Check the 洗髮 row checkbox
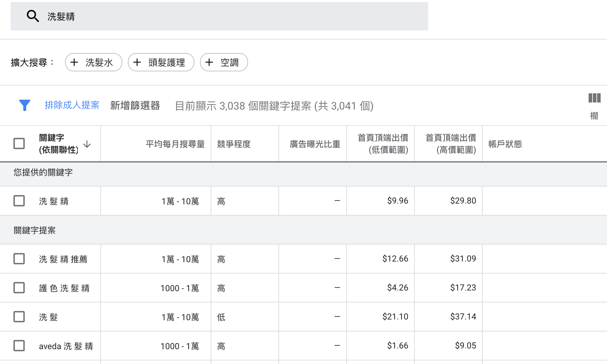Image resolution: width=607 pixels, height=364 pixels. (x=19, y=317)
